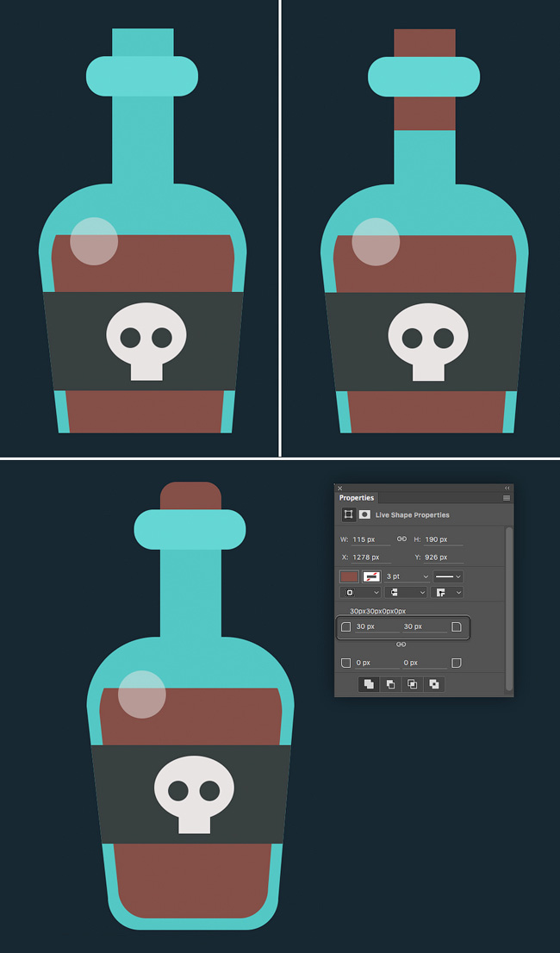Open the stroke line cap dropdown
This screenshot has width=560, height=953.
click(406, 592)
